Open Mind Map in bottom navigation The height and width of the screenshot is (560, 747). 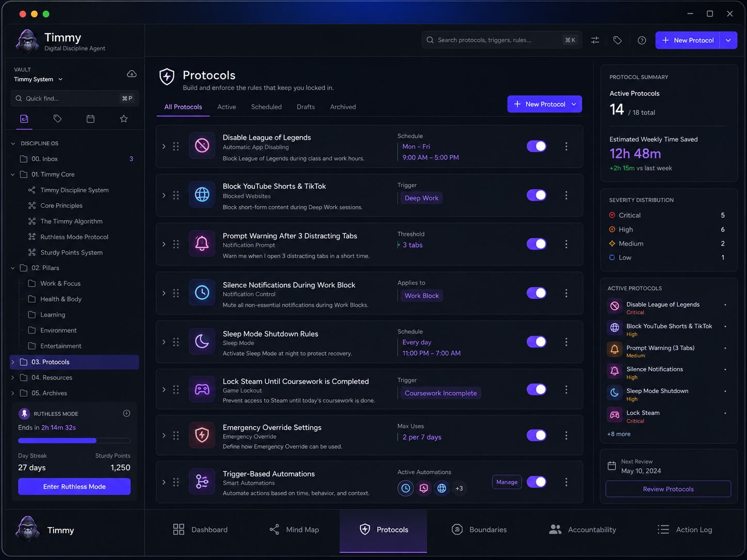[x=294, y=530]
